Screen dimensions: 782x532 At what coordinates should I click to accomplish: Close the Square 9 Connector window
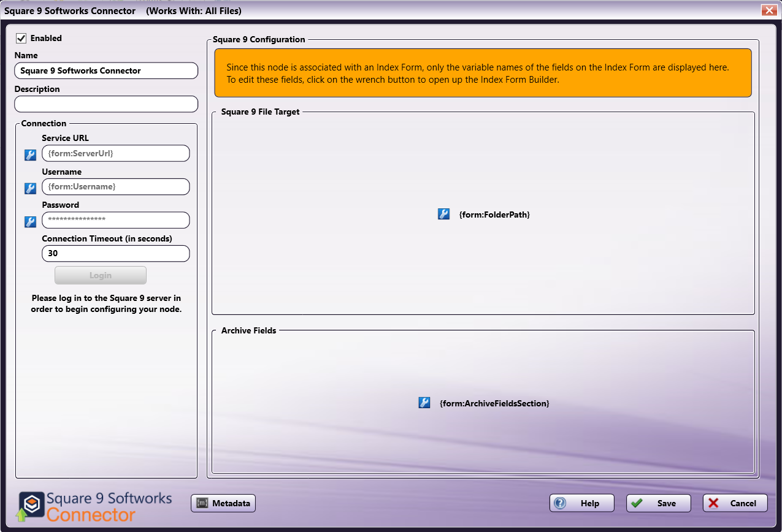tap(769, 10)
